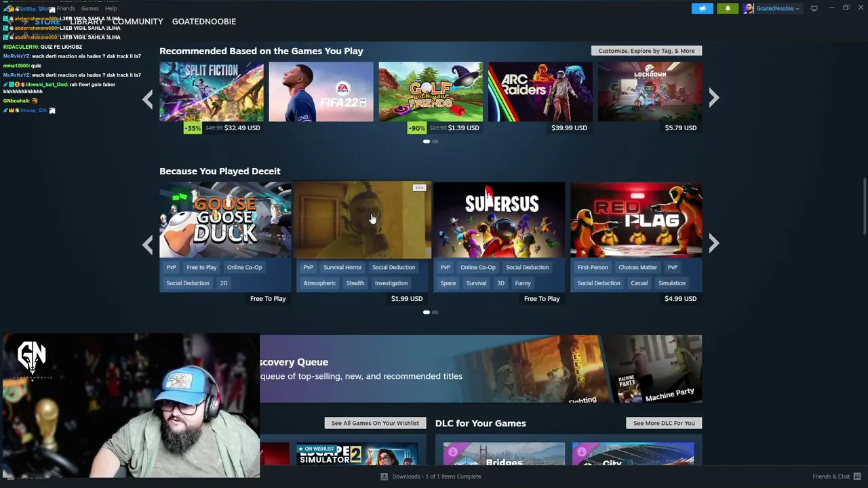Viewport: 868px width, 488px height.
Task: Select first page dot of Deceit carousel
Action: [x=427, y=312]
